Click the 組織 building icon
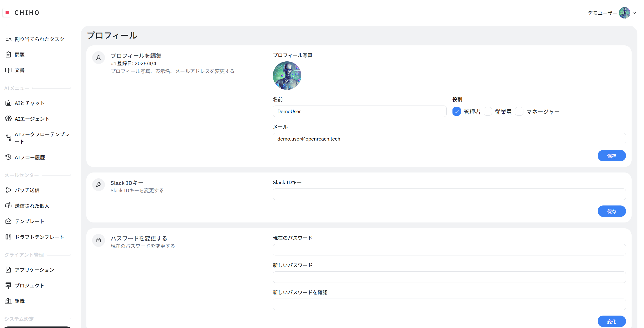Image resolution: width=644 pixels, height=328 pixels. click(x=8, y=301)
